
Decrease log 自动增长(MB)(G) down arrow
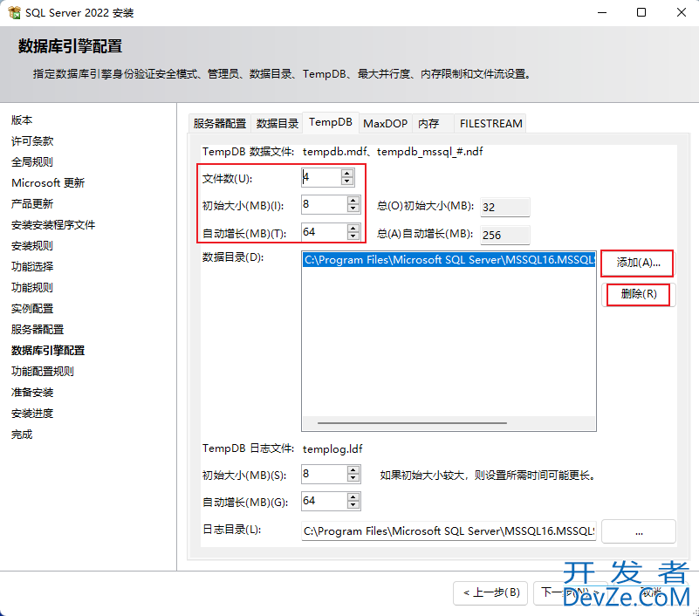point(353,505)
